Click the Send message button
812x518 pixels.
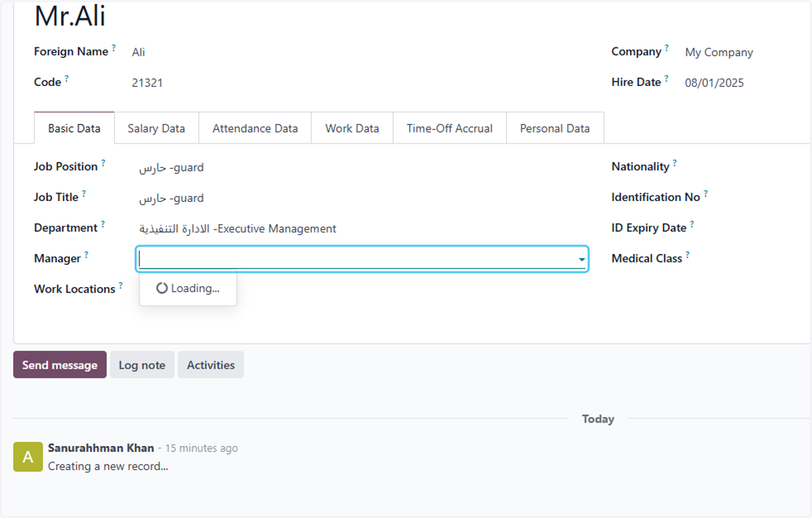[60, 365]
